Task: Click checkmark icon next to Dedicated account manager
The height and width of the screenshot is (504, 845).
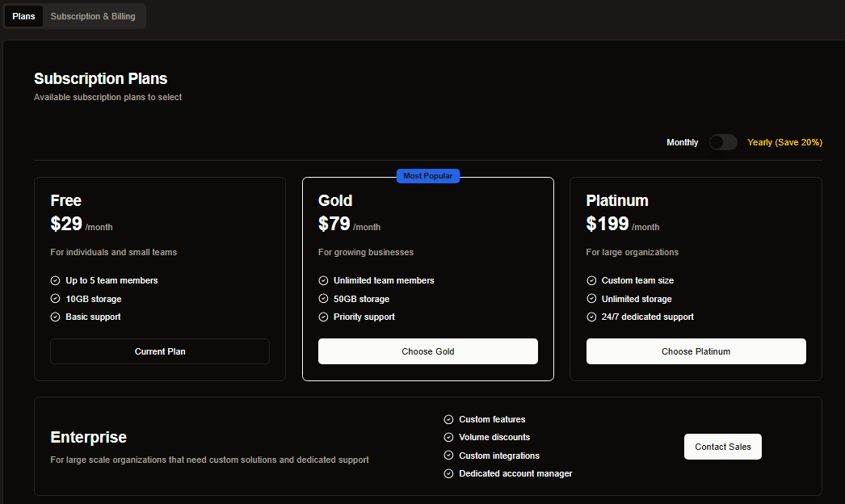Action: coord(448,474)
